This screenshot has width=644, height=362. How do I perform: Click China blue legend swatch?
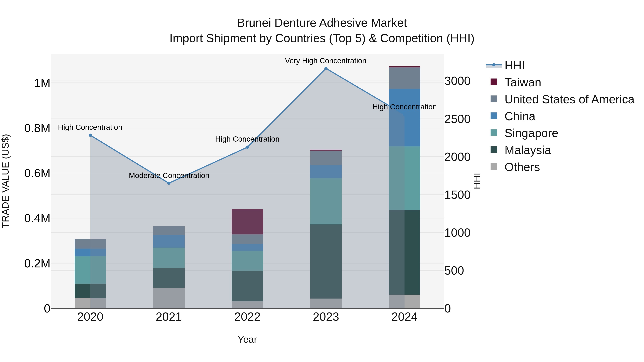(494, 116)
